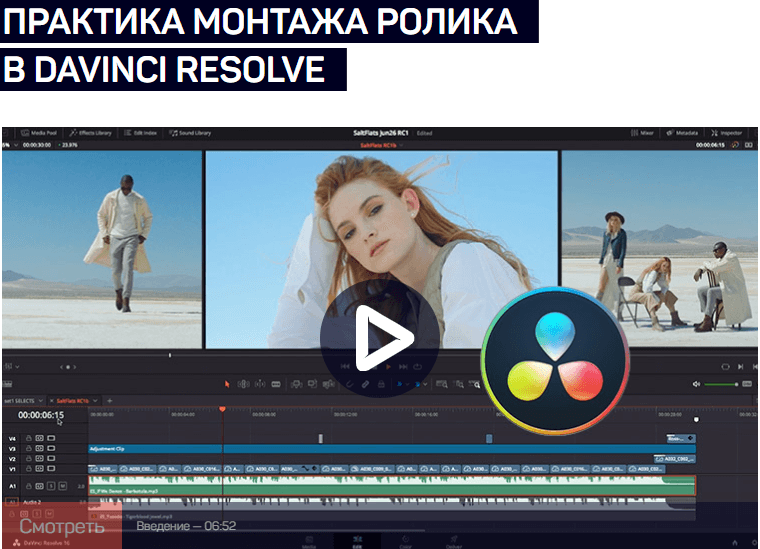Screen dimensions: 760x549
Task: Open the Edit page tab
Action: click(357, 542)
